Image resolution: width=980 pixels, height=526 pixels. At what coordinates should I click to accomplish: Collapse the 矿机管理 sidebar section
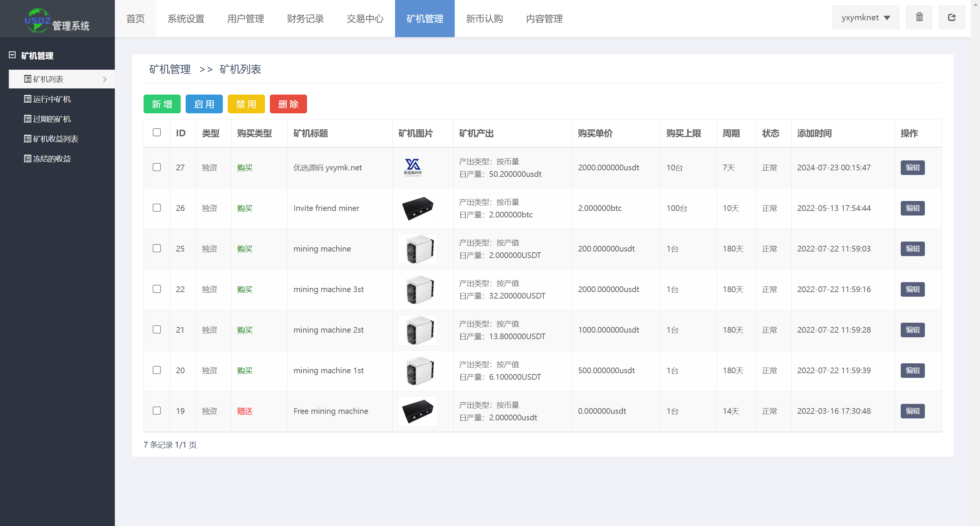[x=12, y=55]
